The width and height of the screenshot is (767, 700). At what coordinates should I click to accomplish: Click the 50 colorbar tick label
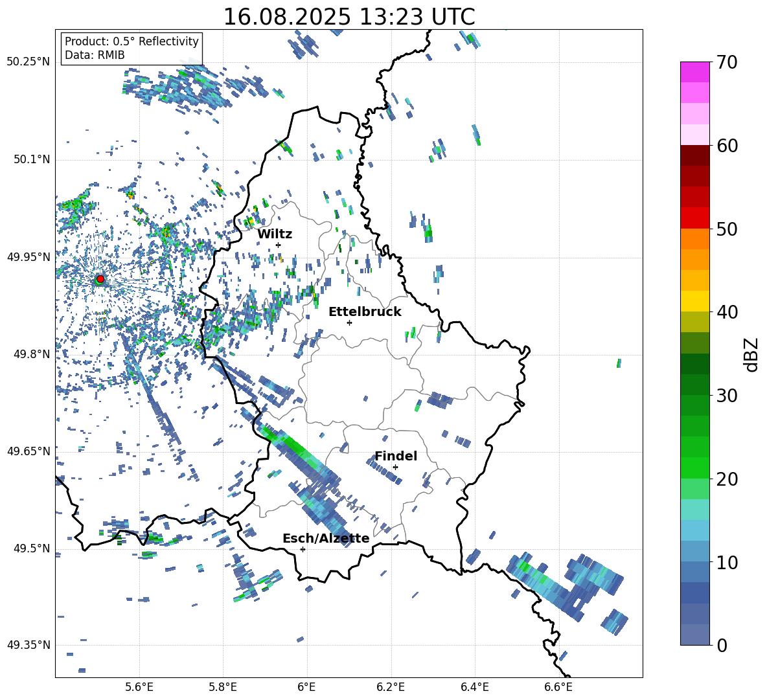tap(727, 229)
